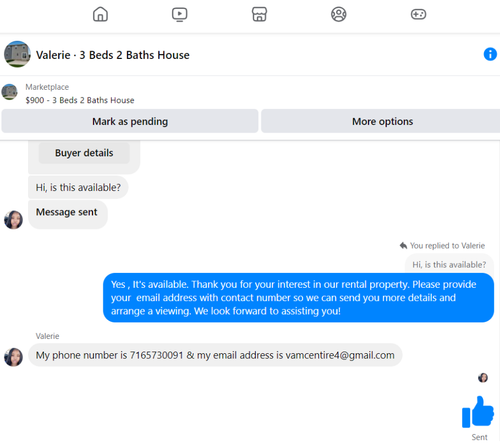
Task: Open the $900 Marketplace listing thumbnail
Action: [x=10, y=92]
